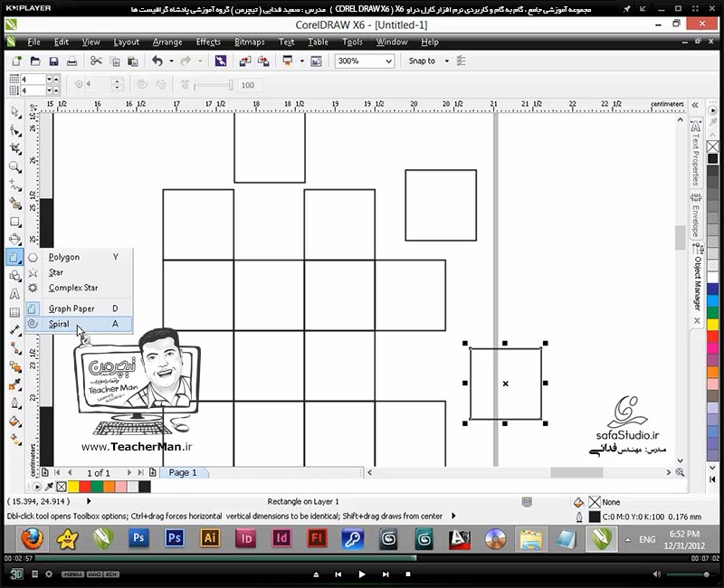The width and height of the screenshot is (724, 588).
Task: Select the Ellipse tool
Action: tap(15, 239)
